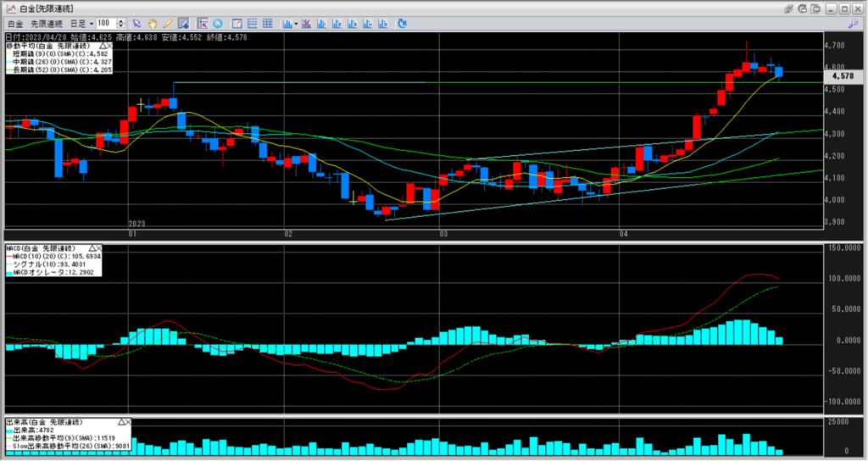Click the link icon in title bar
Viewport: 868px width, 461px height.
click(790, 8)
